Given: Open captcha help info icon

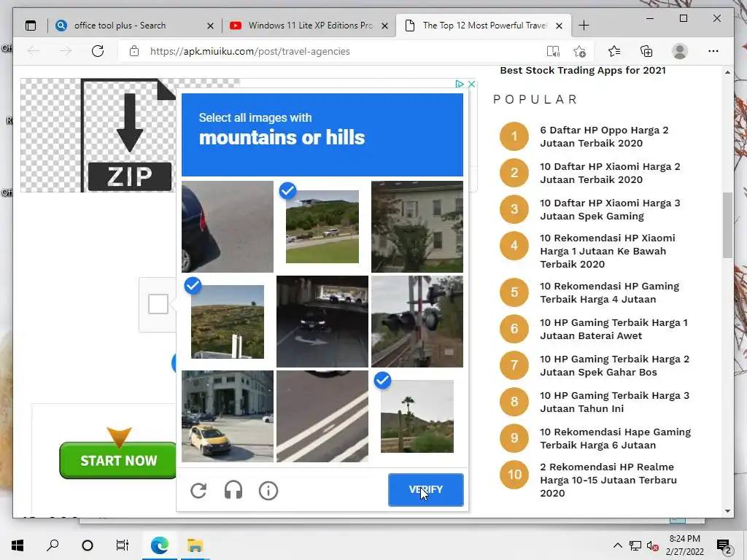Looking at the screenshot, I should pyautogui.click(x=268, y=490).
